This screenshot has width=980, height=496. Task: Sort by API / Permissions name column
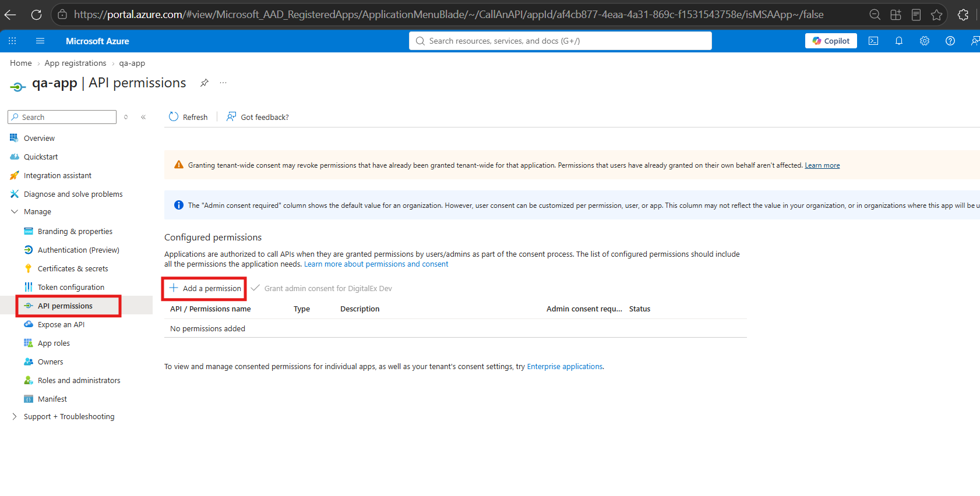pos(210,309)
